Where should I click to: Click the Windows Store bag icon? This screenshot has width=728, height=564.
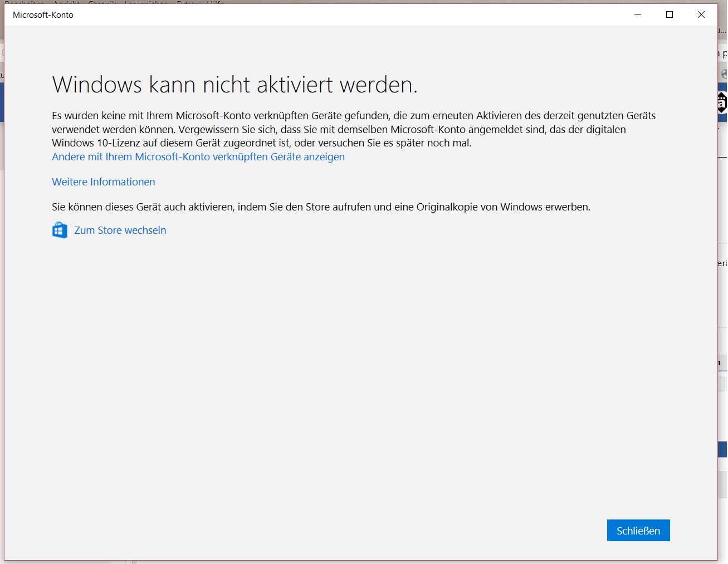[60, 230]
